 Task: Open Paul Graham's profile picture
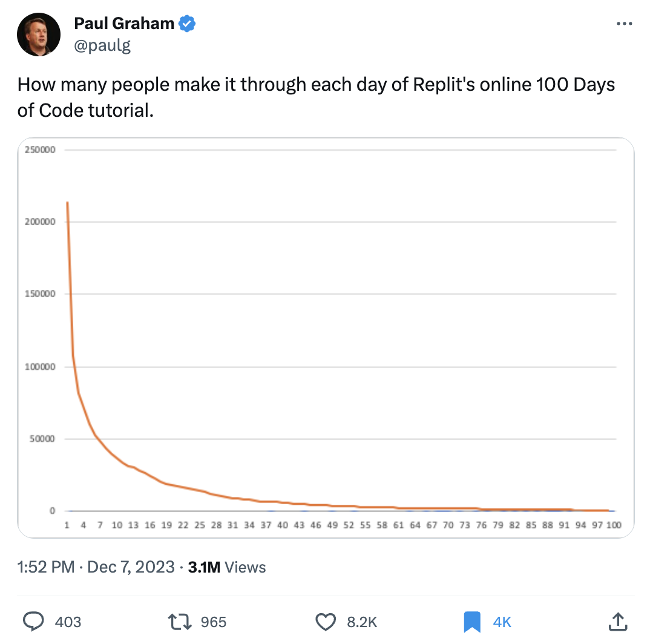(x=39, y=34)
